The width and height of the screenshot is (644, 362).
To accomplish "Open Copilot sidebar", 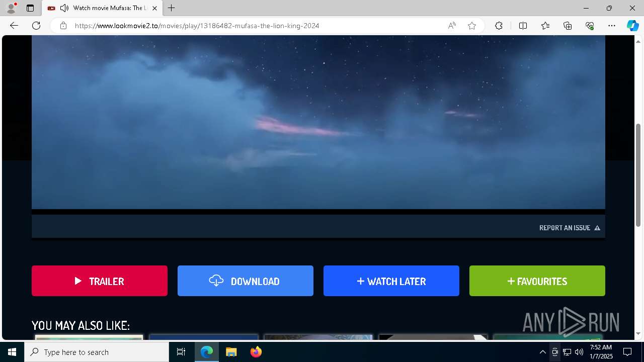I will coord(632,26).
